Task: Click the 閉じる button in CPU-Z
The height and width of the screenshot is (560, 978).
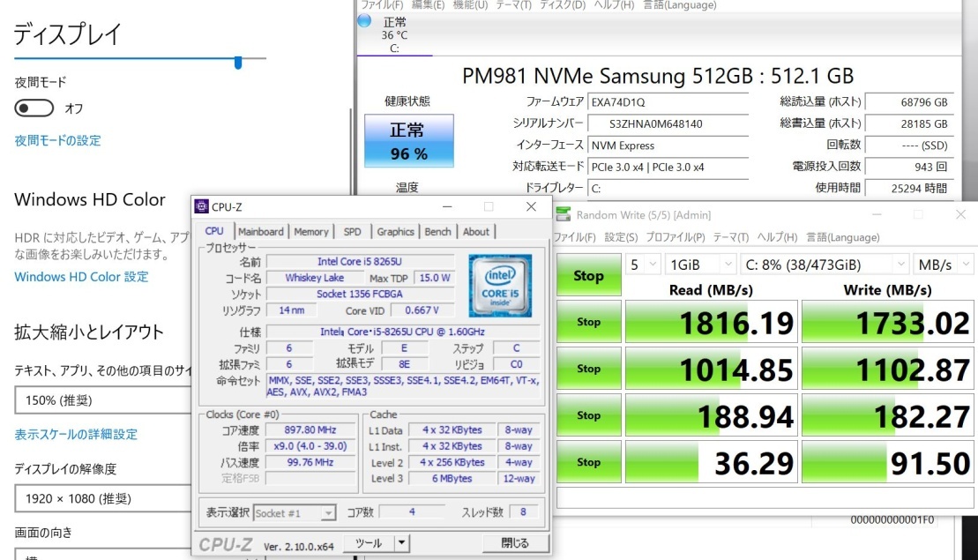Action: [x=515, y=543]
